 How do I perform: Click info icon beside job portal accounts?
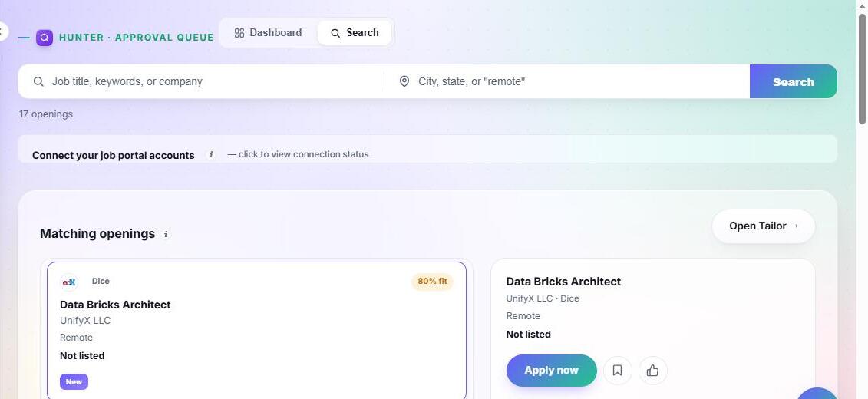210,155
